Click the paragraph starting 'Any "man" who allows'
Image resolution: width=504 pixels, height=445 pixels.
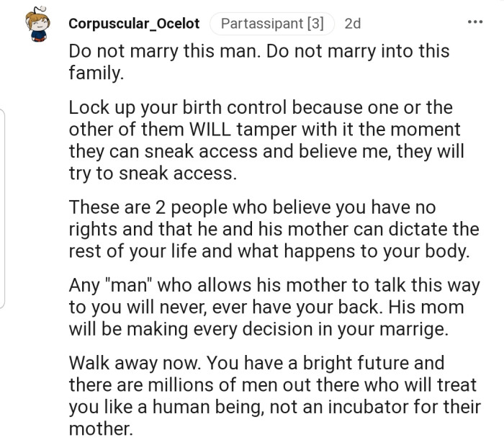(274, 305)
